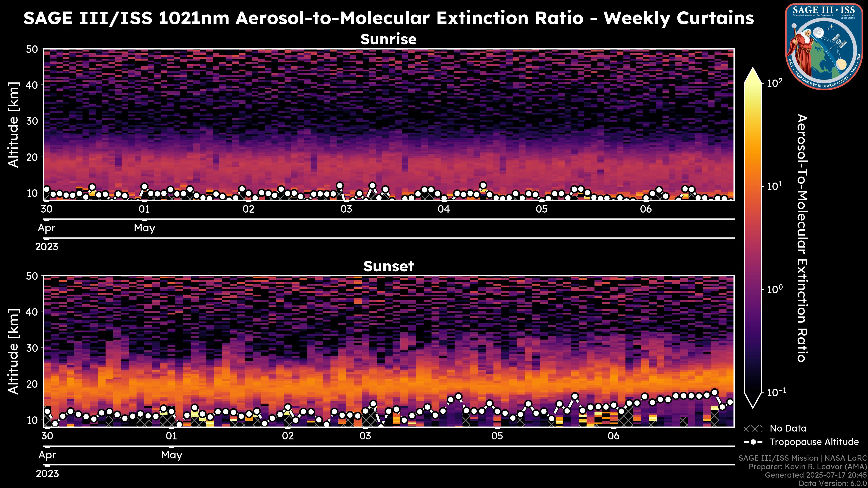Screen dimensions: 868x488
Task: Click the Tropopause Altitude legend marker
Action: coord(753,442)
